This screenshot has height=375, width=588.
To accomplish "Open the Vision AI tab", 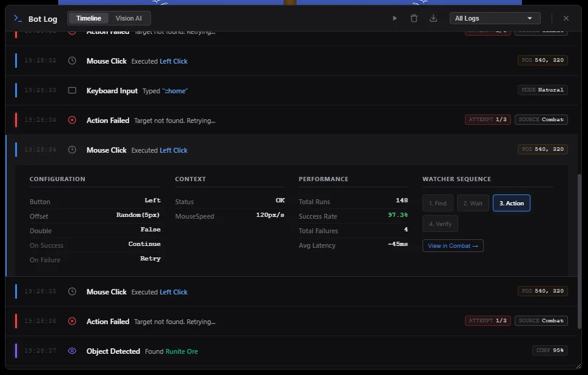I will [x=129, y=18].
